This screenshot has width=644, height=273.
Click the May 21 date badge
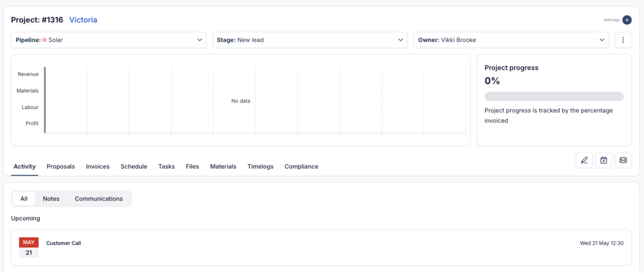click(x=29, y=247)
